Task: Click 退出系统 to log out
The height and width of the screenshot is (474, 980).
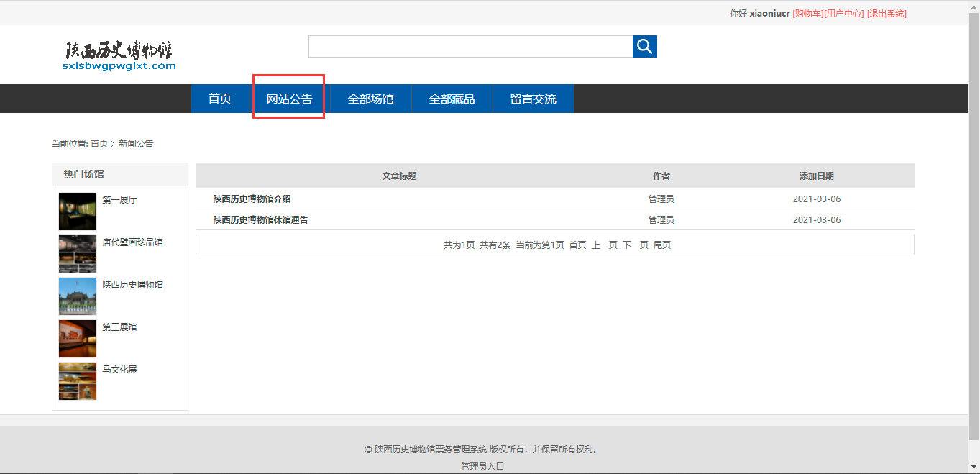Action: click(887, 13)
